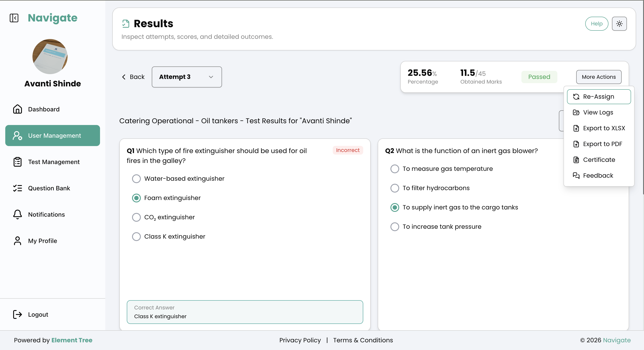Open the More Actions menu button
The height and width of the screenshot is (350, 644).
point(599,77)
